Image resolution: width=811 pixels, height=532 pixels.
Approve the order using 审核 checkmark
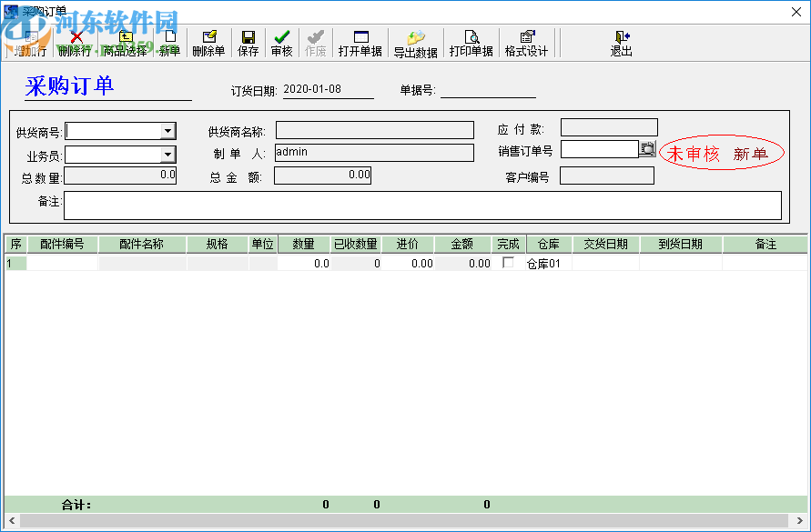click(x=282, y=43)
